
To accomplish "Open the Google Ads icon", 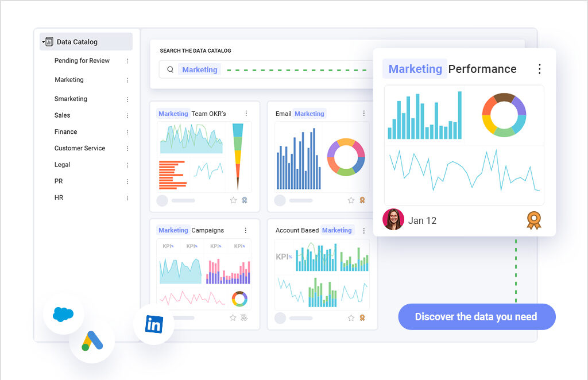I will click(x=92, y=341).
